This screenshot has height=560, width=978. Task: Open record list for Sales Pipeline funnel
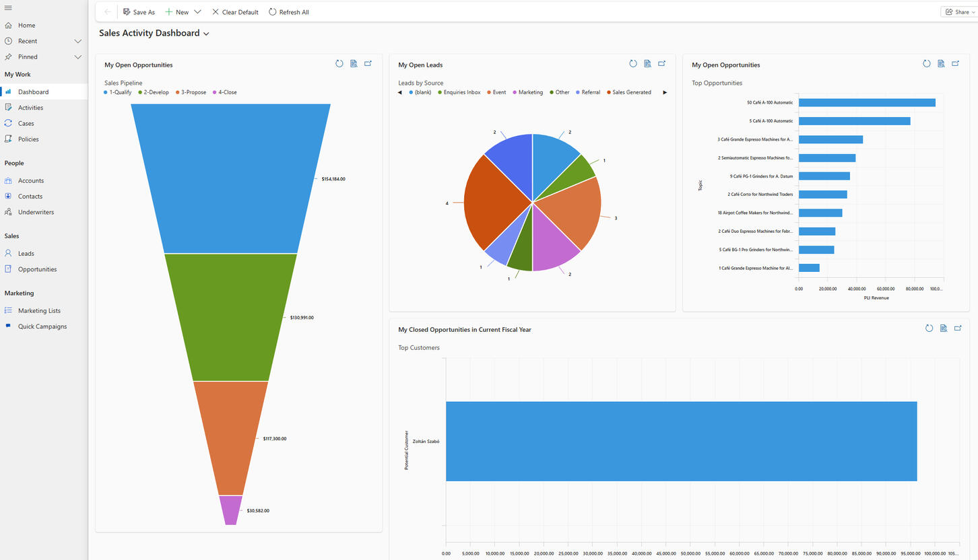tap(354, 63)
